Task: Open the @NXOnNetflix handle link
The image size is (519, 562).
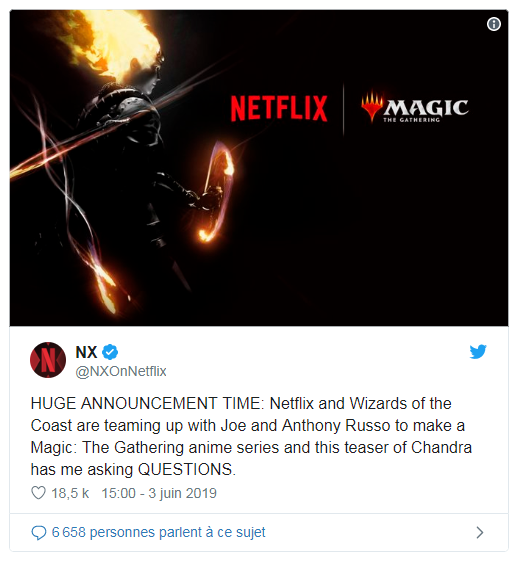Action: [121, 371]
